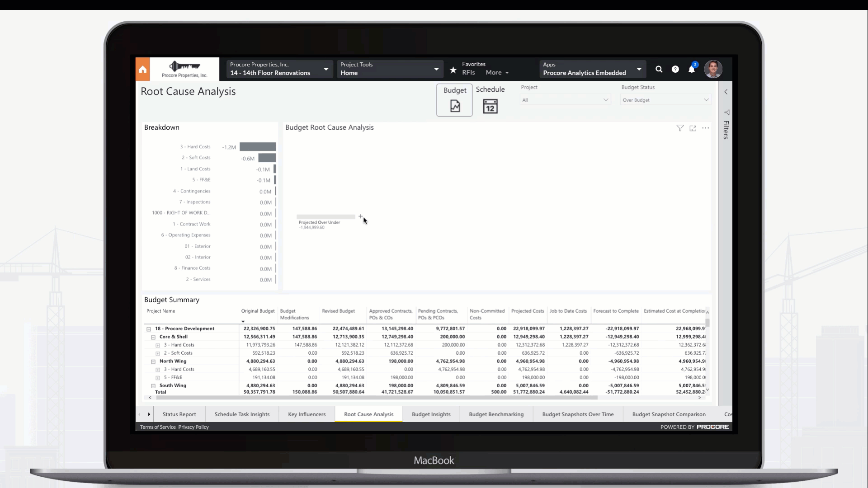Switch to Key Influencers tab
Image resolution: width=868 pixels, height=488 pixels.
[307, 414]
